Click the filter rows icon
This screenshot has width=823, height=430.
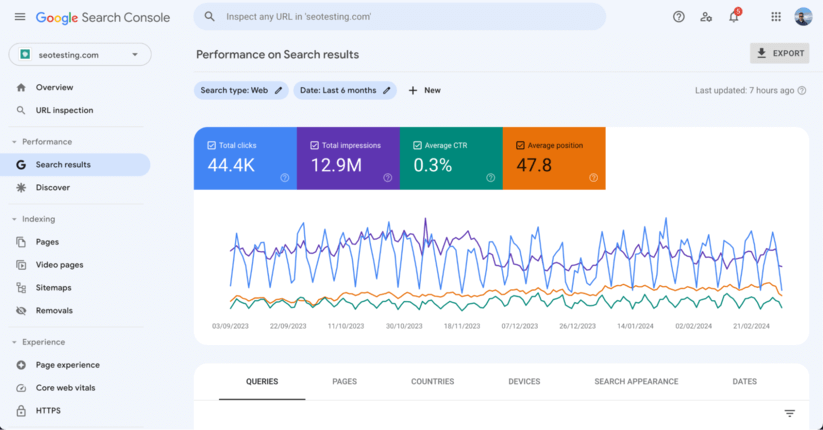click(790, 413)
